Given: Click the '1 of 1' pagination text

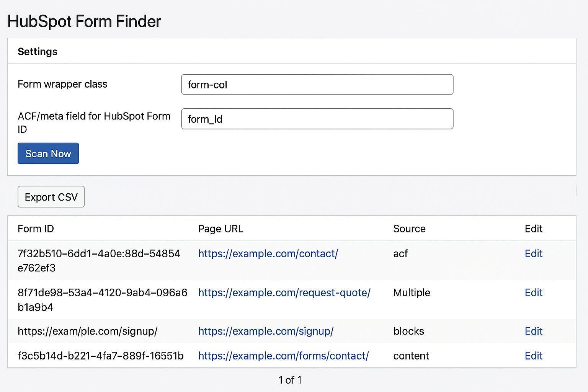Looking at the screenshot, I should tap(290, 380).
